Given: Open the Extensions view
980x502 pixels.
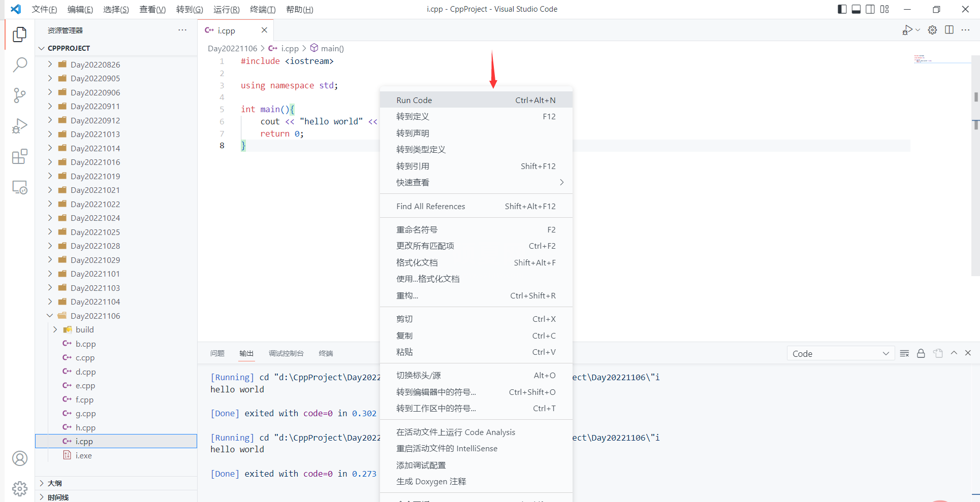Looking at the screenshot, I should tap(19, 157).
